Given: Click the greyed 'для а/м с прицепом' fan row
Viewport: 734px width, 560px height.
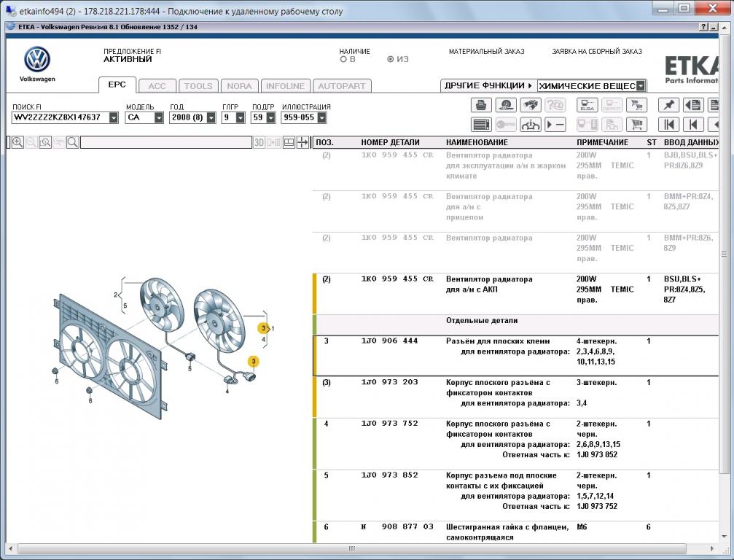Looking at the screenshot, I should click(515, 211).
